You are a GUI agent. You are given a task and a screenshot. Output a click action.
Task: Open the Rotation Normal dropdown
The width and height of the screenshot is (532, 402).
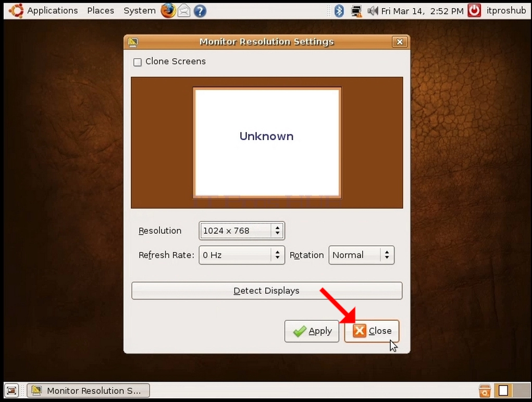361,255
